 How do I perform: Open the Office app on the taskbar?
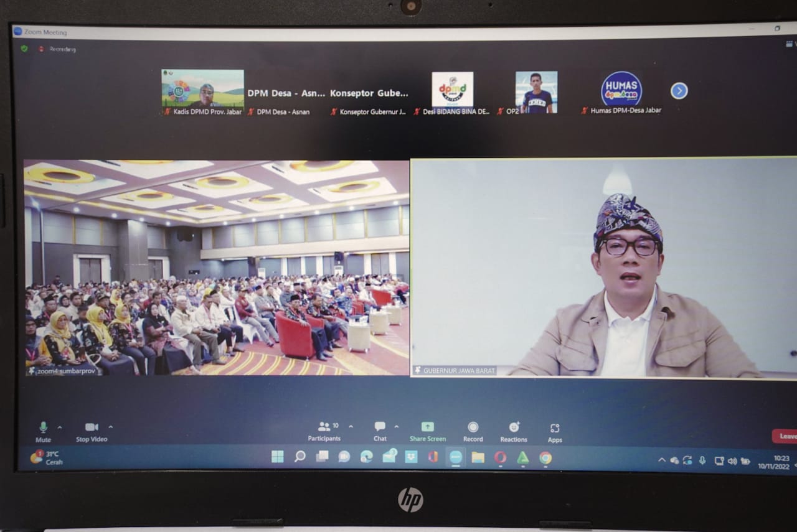[x=433, y=457]
